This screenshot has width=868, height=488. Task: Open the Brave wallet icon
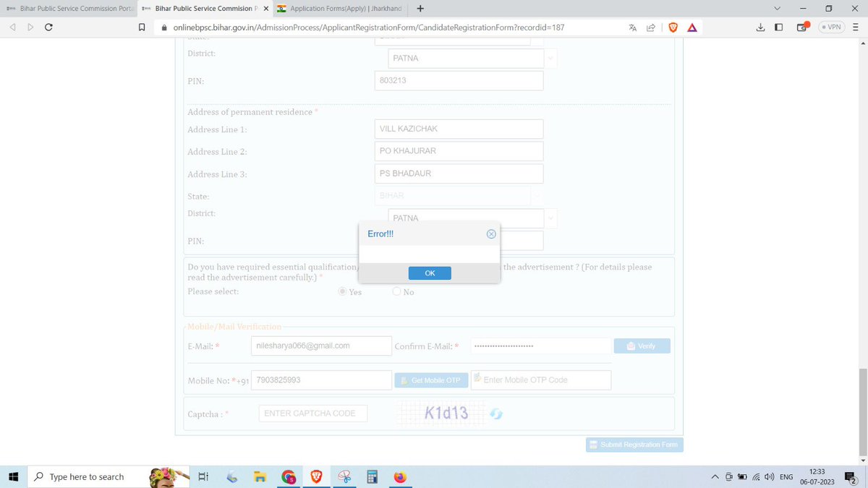(x=801, y=27)
